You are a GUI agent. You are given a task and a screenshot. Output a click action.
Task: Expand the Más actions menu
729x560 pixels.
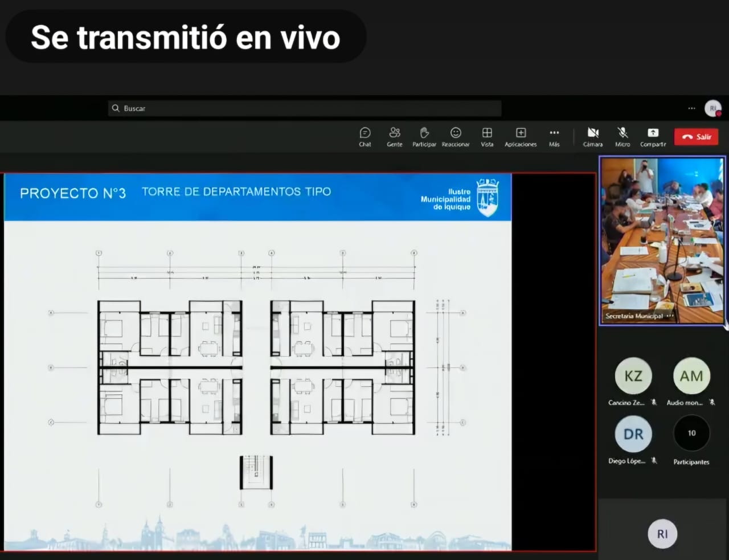(554, 137)
